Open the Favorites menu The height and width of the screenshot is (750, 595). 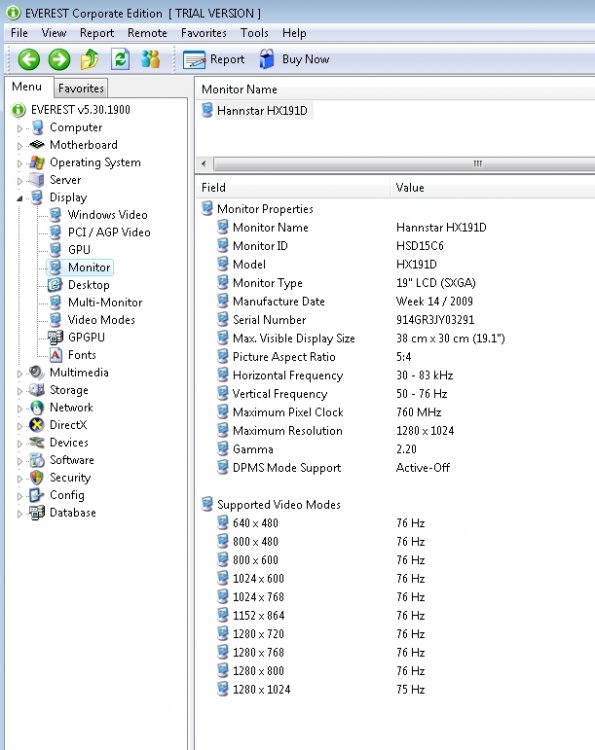(x=204, y=33)
